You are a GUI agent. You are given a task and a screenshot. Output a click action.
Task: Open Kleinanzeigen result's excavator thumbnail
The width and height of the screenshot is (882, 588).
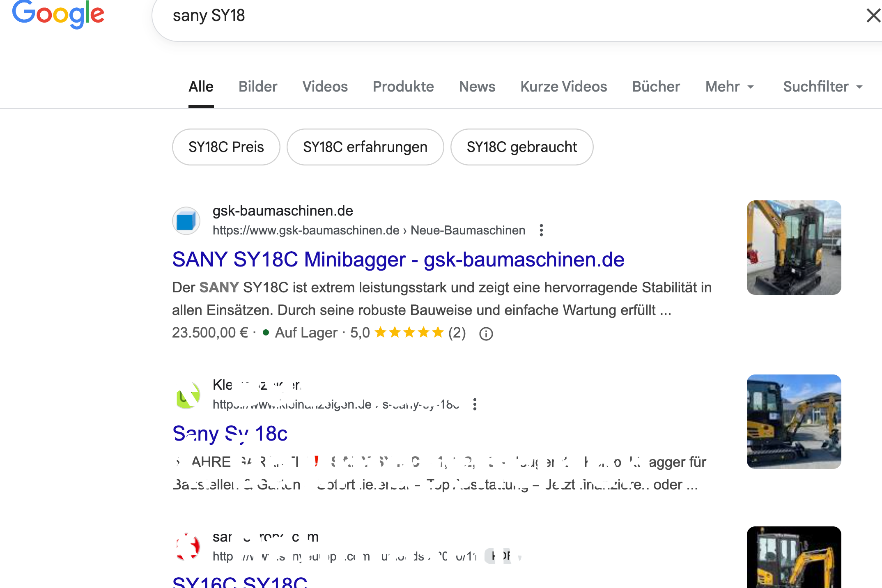[x=793, y=421]
